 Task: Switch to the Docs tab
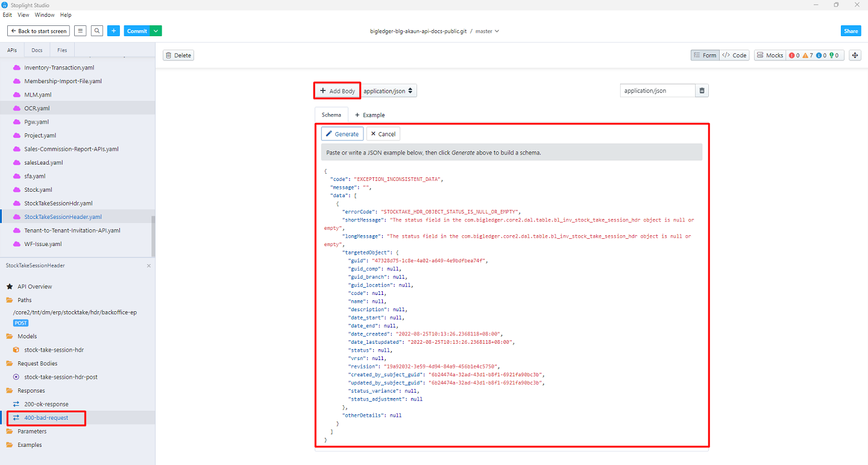[x=37, y=50]
